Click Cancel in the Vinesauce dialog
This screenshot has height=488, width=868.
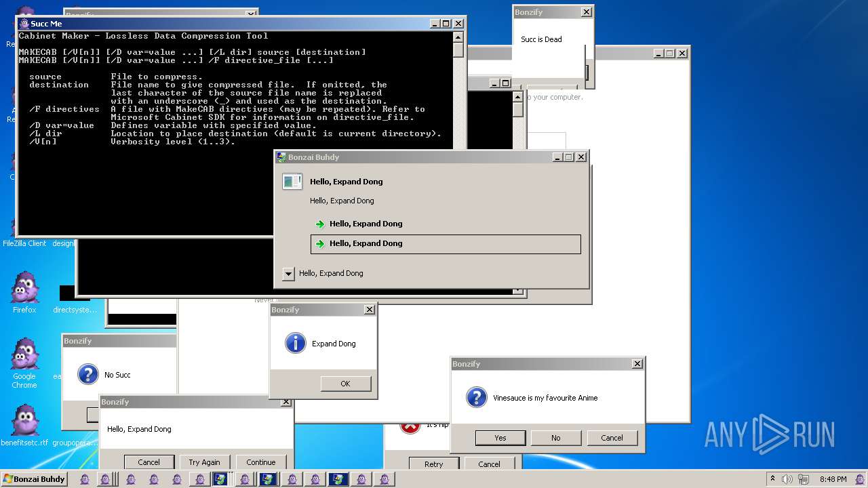(612, 438)
